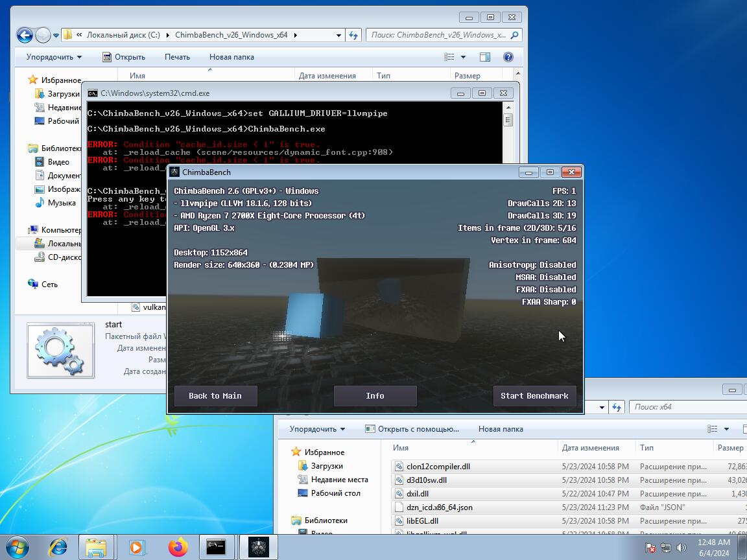
Task: Click the Explorer help question mark icon
Action: 508,57
